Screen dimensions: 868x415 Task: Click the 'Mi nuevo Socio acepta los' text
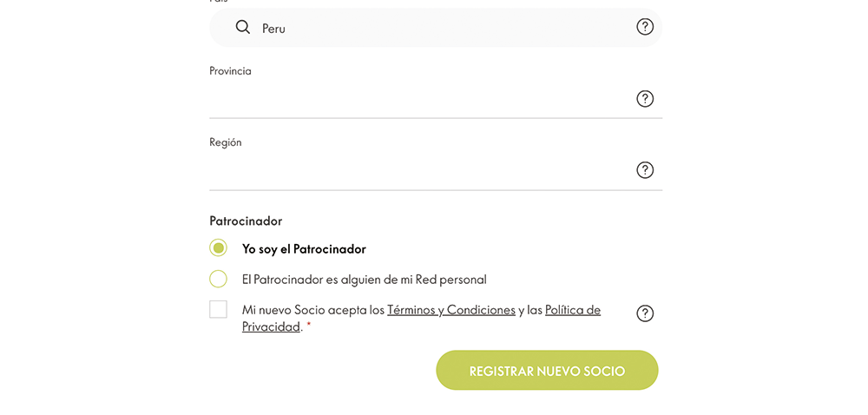[x=313, y=310]
